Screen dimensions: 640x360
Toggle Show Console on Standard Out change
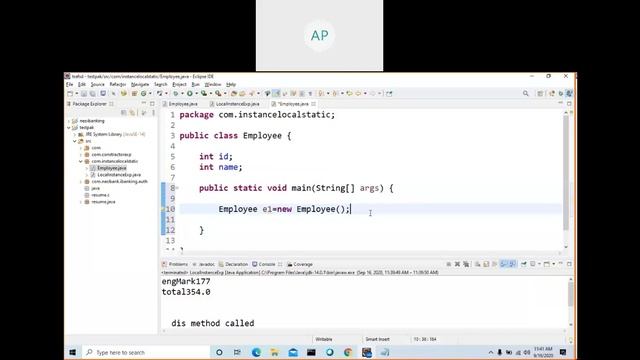[x=504, y=264]
